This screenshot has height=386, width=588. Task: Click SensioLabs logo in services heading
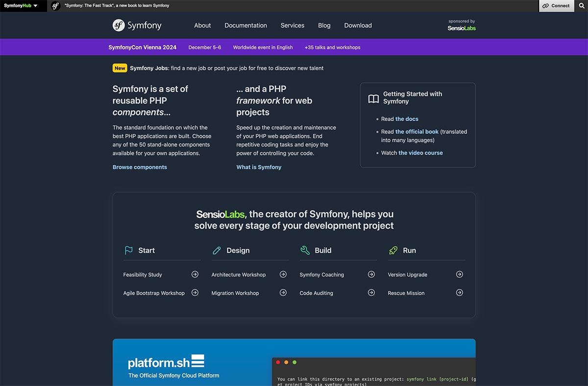pyautogui.click(x=220, y=214)
